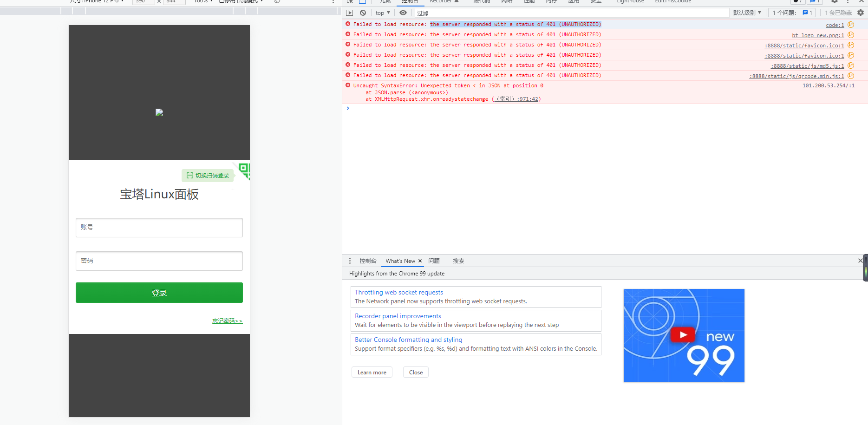Switch to the drawer 控制台 tab
The height and width of the screenshot is (425, 868).
368,261
